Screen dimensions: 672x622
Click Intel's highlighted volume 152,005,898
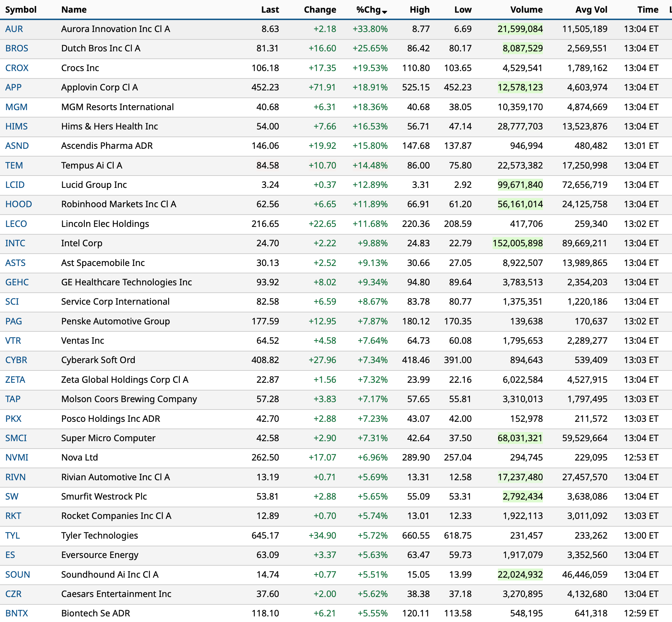point(518,243)
